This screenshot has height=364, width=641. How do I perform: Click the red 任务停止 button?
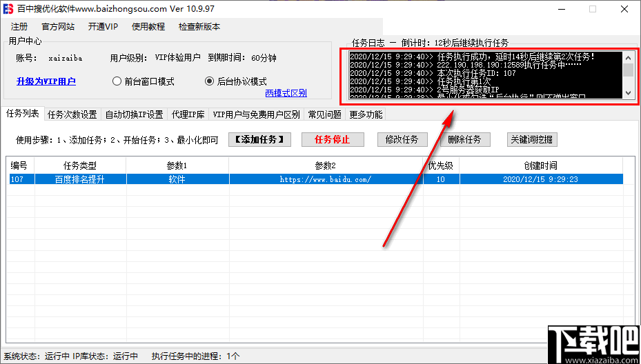[333, 140]
